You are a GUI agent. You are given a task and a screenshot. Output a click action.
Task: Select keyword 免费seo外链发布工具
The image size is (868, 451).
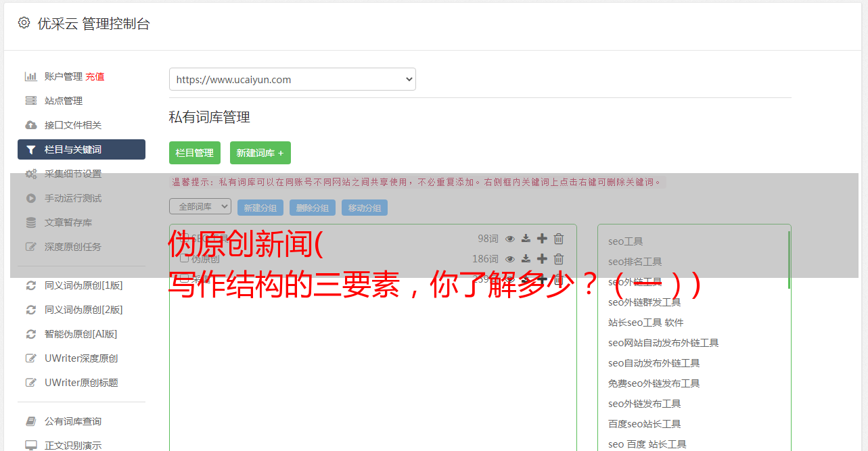pos(654,383)
